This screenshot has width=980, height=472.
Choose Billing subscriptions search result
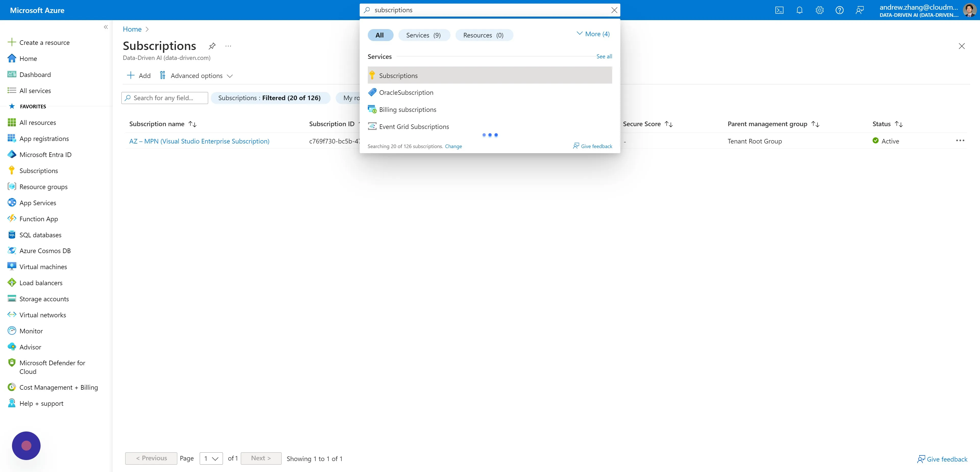click(490, 109)
